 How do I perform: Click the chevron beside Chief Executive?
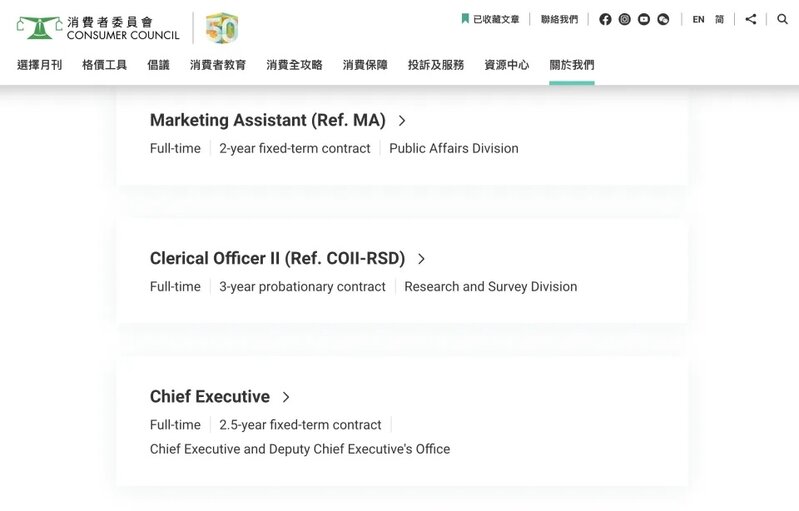[x=286, y=397]
